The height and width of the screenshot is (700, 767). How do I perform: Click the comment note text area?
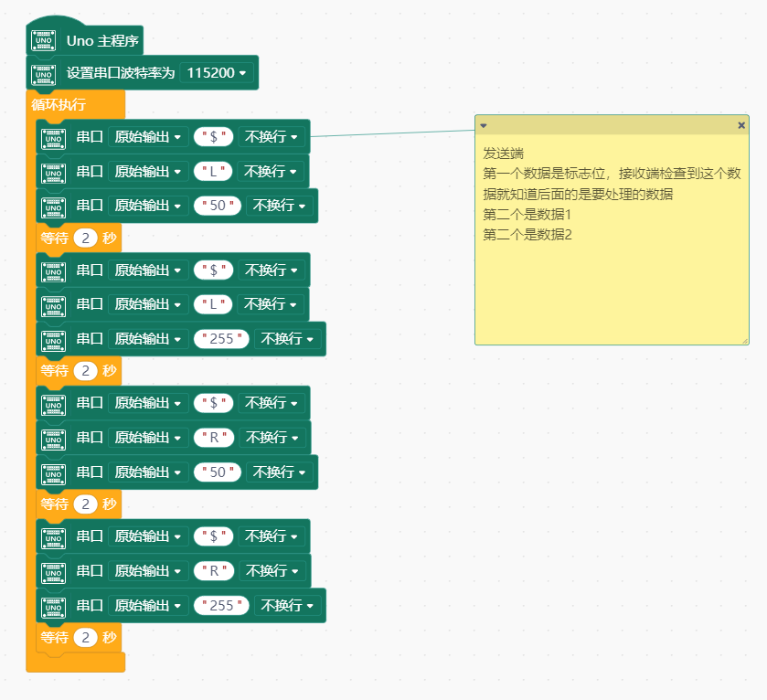(612, 239)
